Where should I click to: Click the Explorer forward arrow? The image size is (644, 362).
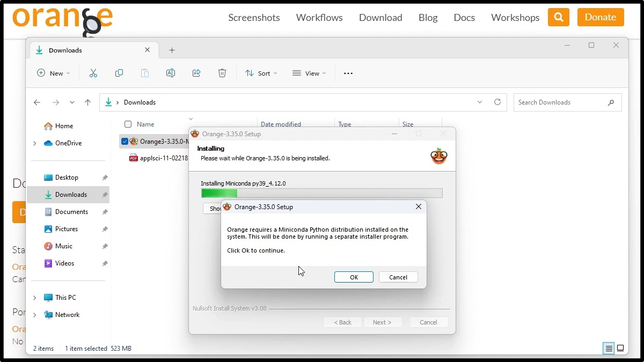tap(56, 102)
